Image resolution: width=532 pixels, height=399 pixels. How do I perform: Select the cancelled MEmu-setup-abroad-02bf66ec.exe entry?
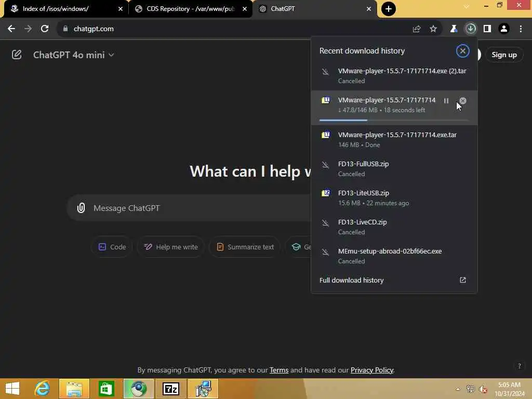pyautogui.click(x=394, y=256)
